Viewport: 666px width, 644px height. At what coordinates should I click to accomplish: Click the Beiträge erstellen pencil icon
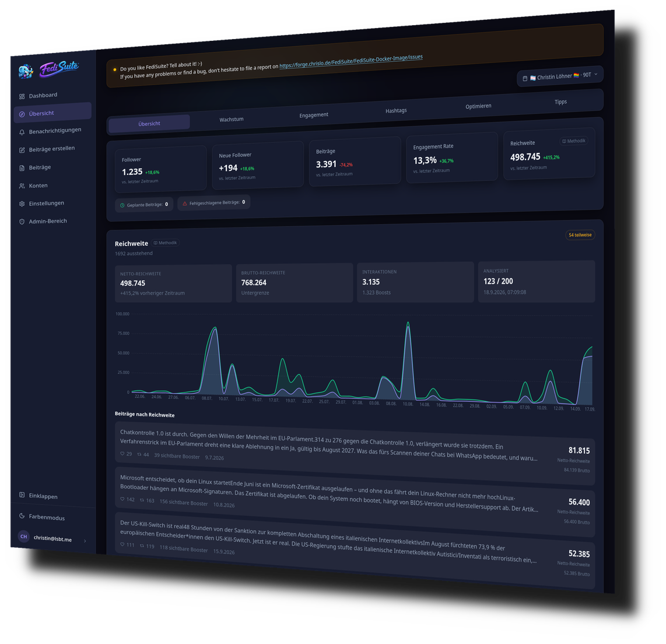22,150
